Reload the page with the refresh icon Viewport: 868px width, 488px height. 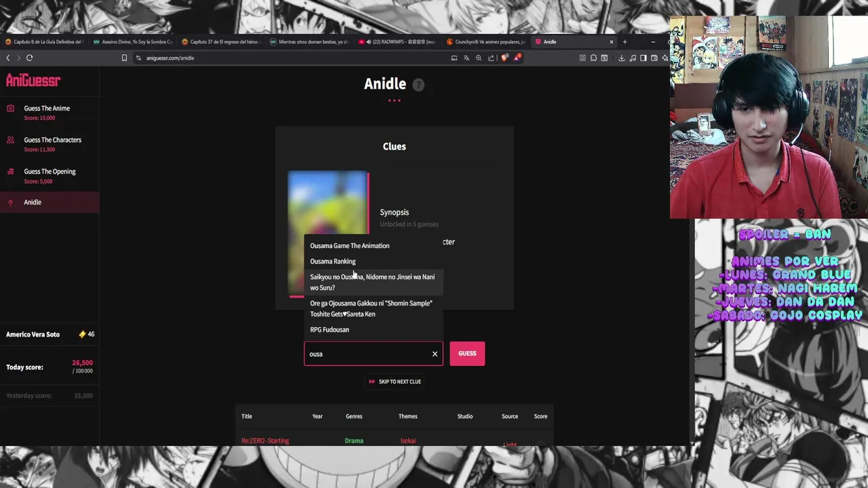(x=29, y=58)
